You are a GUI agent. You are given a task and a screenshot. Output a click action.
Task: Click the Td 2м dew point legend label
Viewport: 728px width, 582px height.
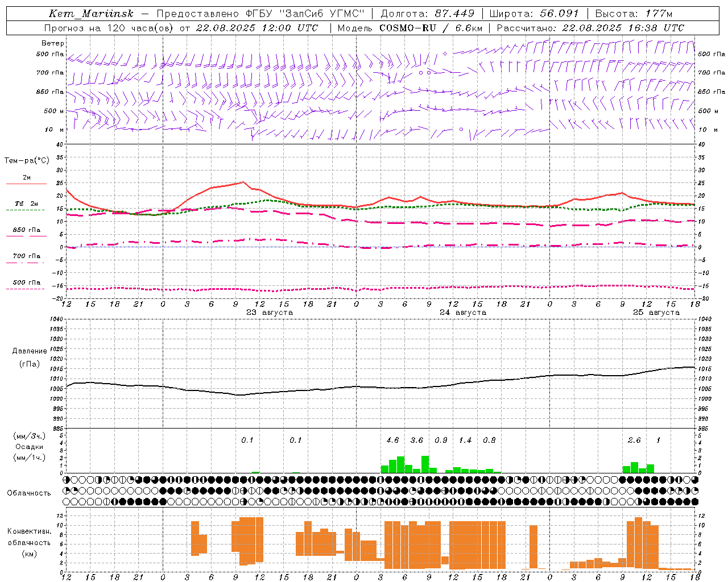coord(26,203)
